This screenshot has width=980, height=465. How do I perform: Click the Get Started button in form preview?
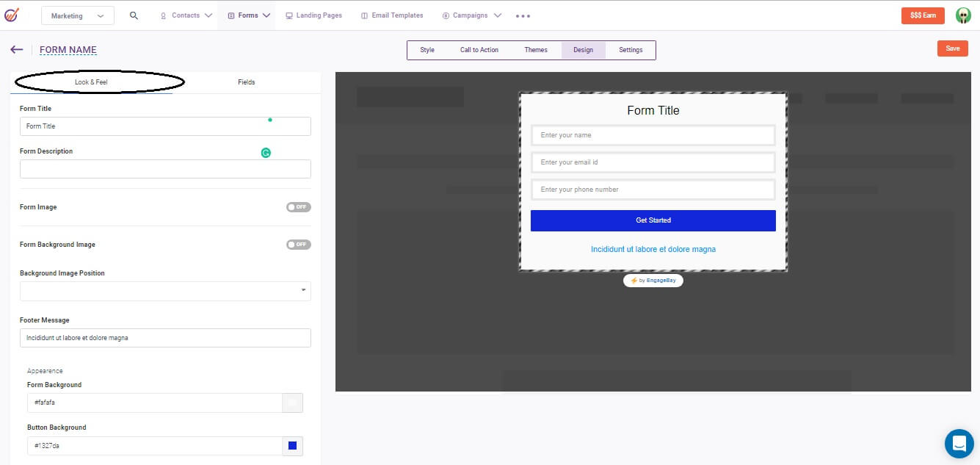[653, 220]
